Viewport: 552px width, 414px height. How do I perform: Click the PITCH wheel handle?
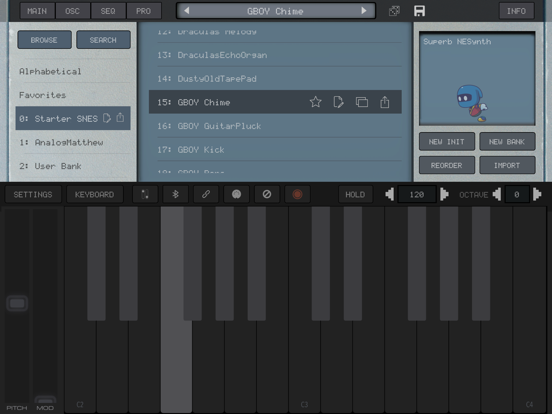17,303
